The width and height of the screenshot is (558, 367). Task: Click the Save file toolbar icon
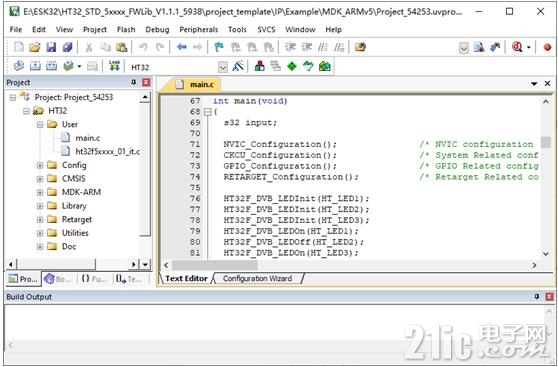point(51,47)
